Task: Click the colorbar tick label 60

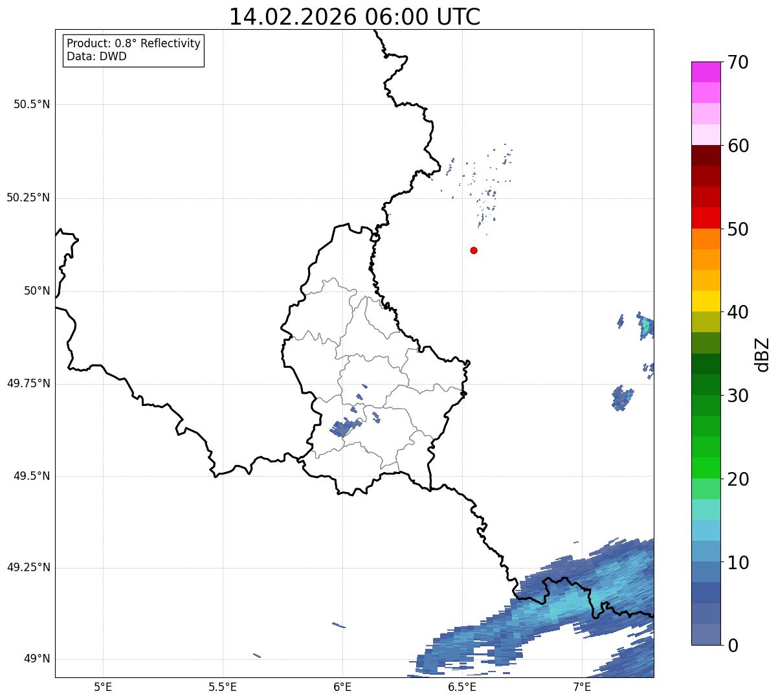Action: pos(738,146)
